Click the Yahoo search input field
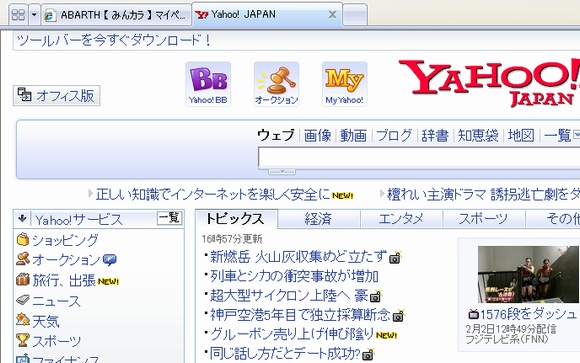This screenshot has width=580, height=363. (x=419, y=158)
